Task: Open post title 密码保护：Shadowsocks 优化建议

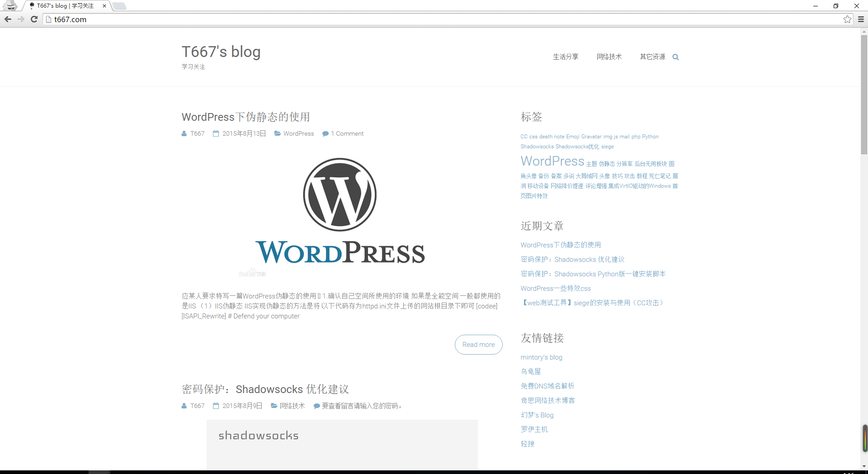Action: (x=265, y=389)
